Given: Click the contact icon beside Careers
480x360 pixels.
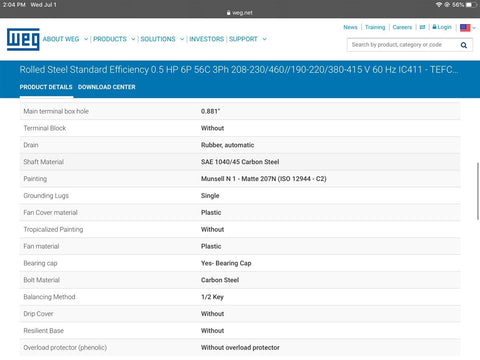Looking at the screenshot, I should (422, 27).
